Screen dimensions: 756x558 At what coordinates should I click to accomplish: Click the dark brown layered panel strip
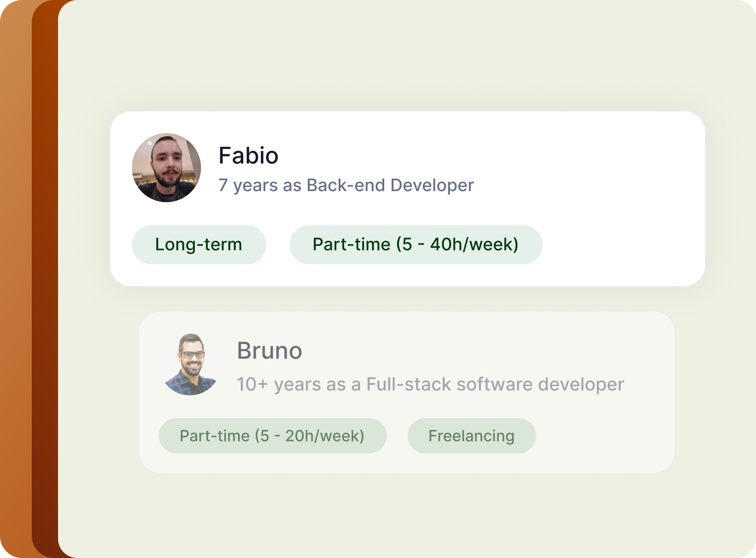coord(45,276)
